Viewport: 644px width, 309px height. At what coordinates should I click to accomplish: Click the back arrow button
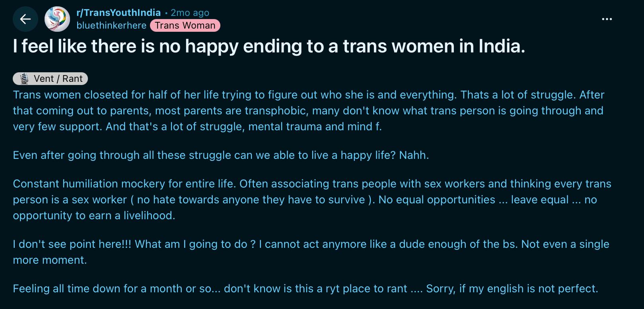(25, 19)
